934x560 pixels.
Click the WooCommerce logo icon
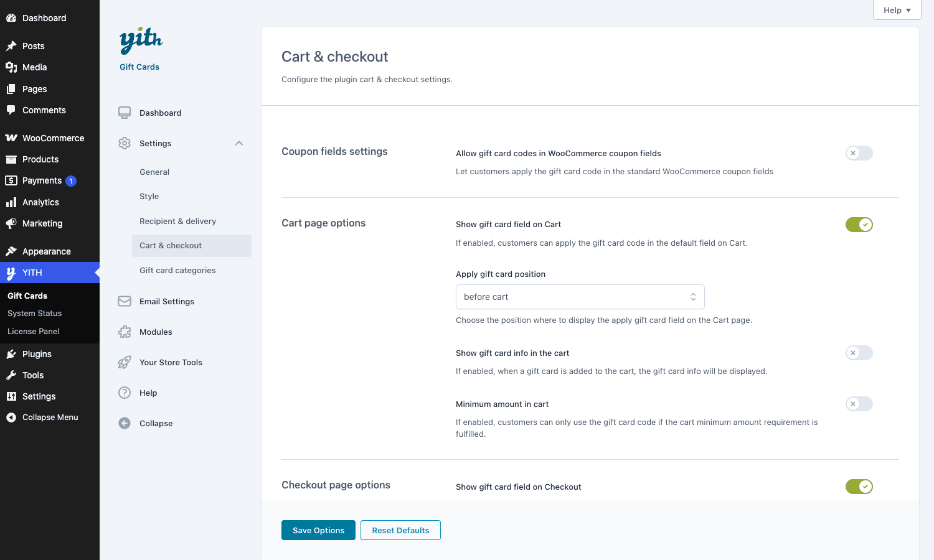pos(11,138)
